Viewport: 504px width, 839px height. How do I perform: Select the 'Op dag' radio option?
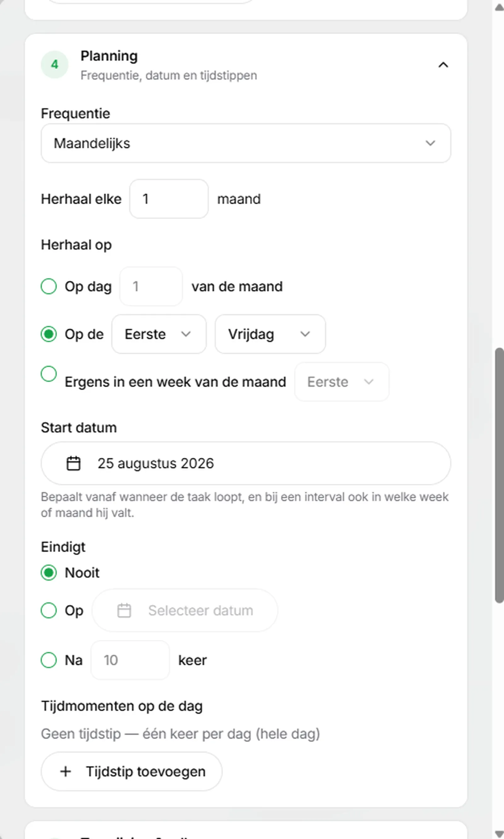pyautogui.click(x=49, y=286)
